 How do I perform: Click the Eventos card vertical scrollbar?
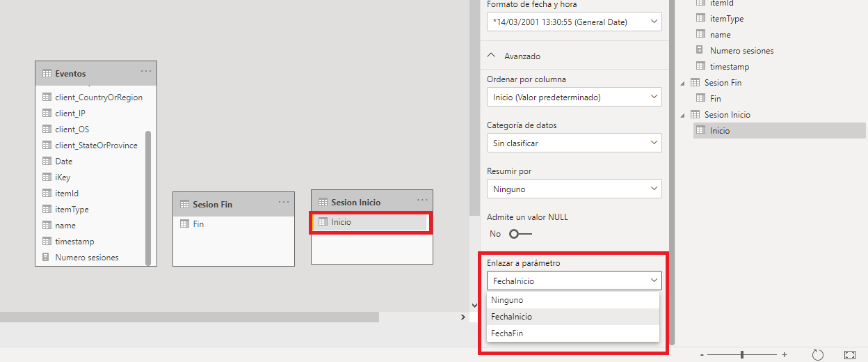pos(148,197)
